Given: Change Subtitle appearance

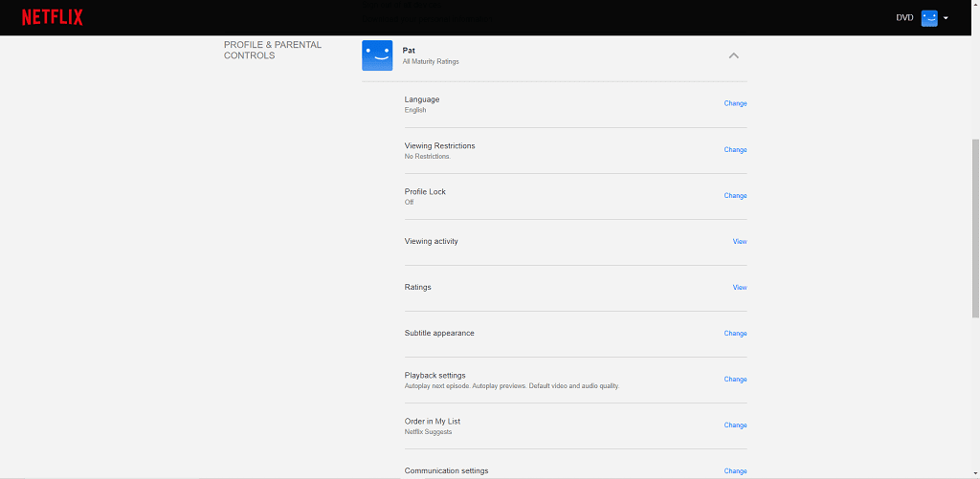Looking at the screenshot, I should 735,334.
